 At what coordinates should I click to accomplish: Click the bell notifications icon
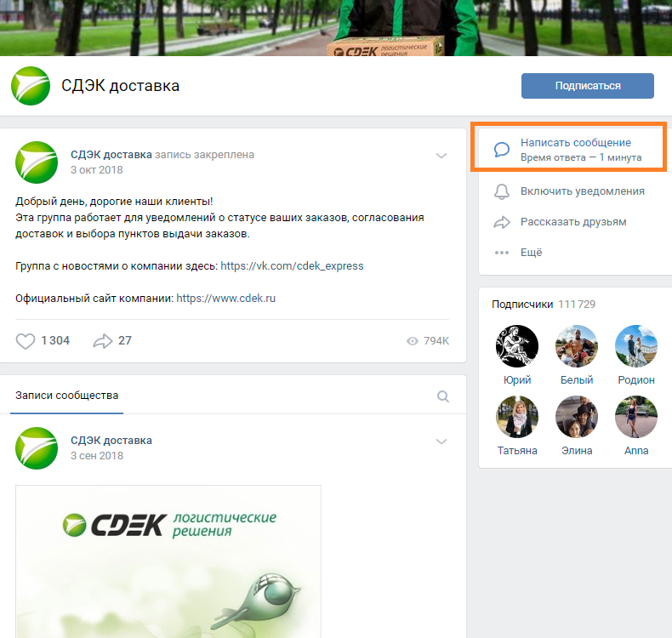pos(501,191)
